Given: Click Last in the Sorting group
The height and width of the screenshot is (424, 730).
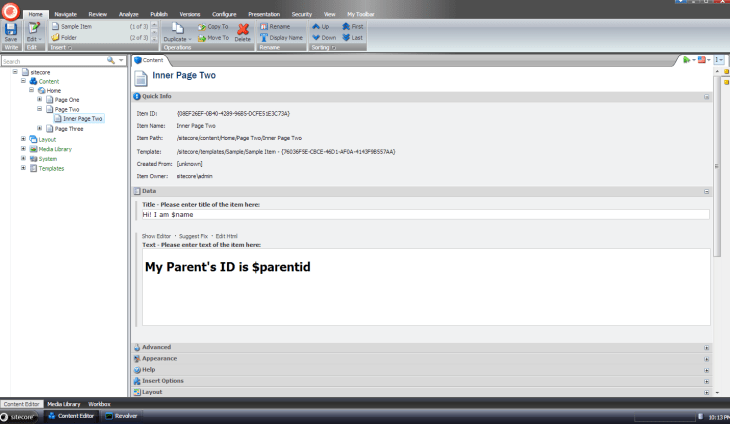Looking at the screenshot, I should click(x=352, y=37).
